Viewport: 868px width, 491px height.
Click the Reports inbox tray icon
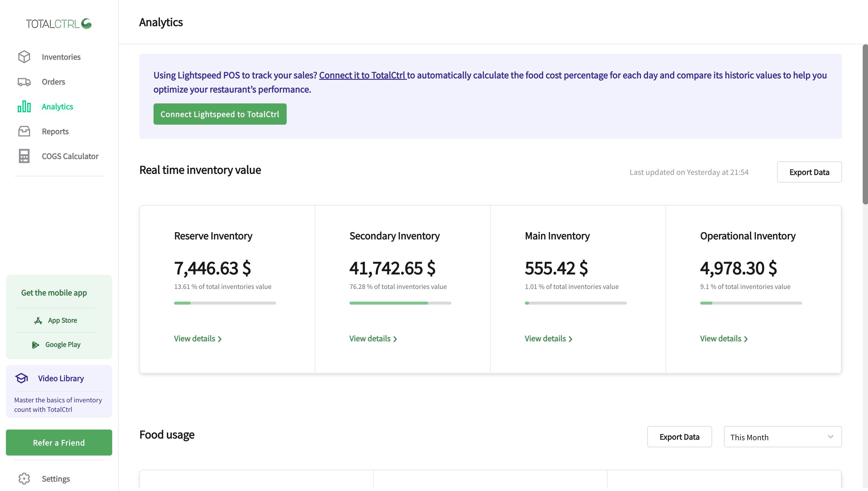[x=24, y=131]
